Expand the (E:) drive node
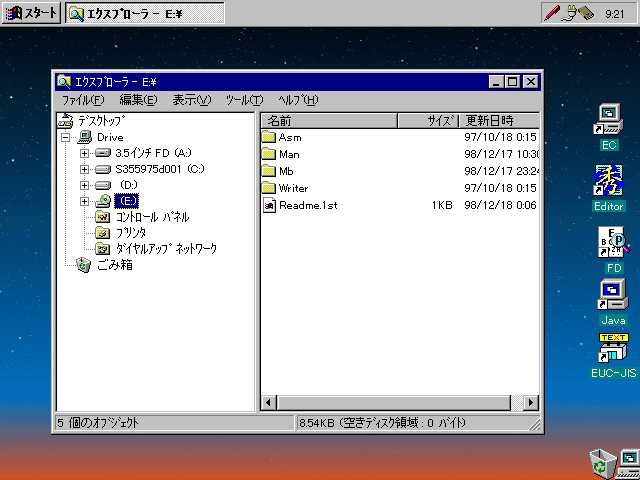This screenshot has height=480, width=640. point(84,201)
